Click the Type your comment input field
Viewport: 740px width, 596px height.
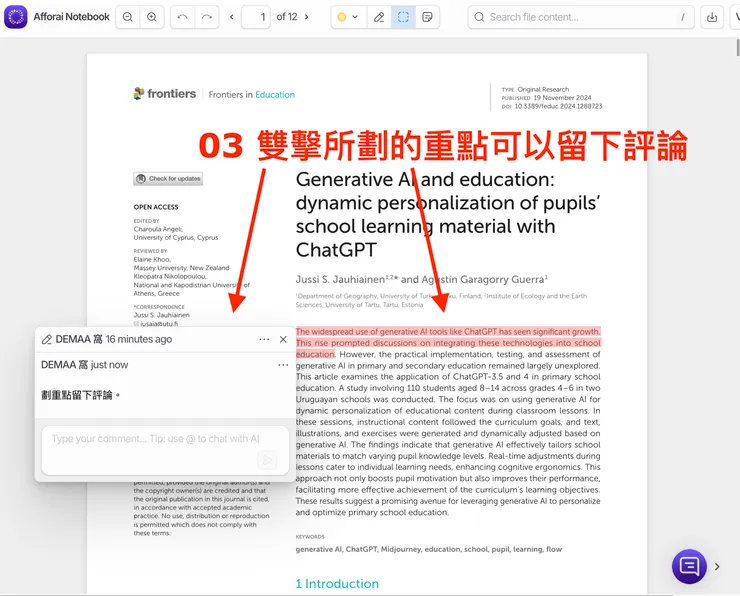pyautogui.click(x=165, y=450)
